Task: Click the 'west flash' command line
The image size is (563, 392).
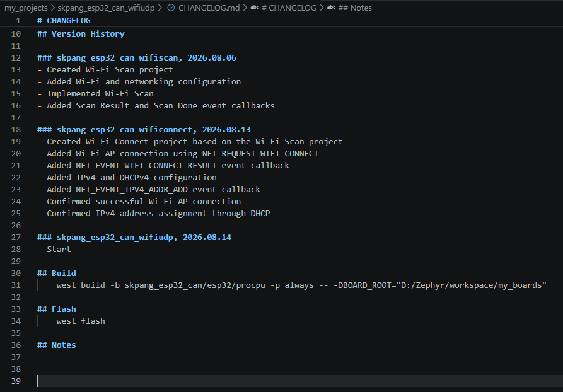Action: point(81,321)
